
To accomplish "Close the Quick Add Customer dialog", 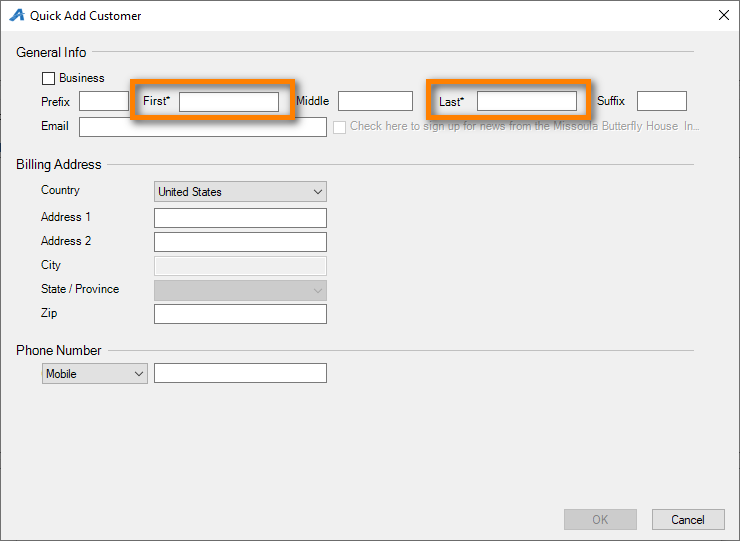I will coord(723,15).
